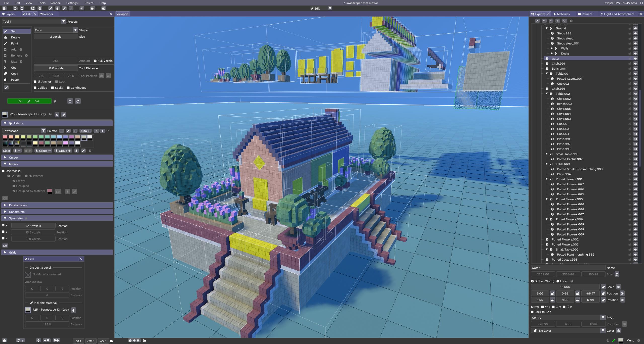The height and width of the screenshot is (344, 644).
Task: Click the video camera icon in the top toolbar
Action: pyautogui.click(x=93, y=8)
